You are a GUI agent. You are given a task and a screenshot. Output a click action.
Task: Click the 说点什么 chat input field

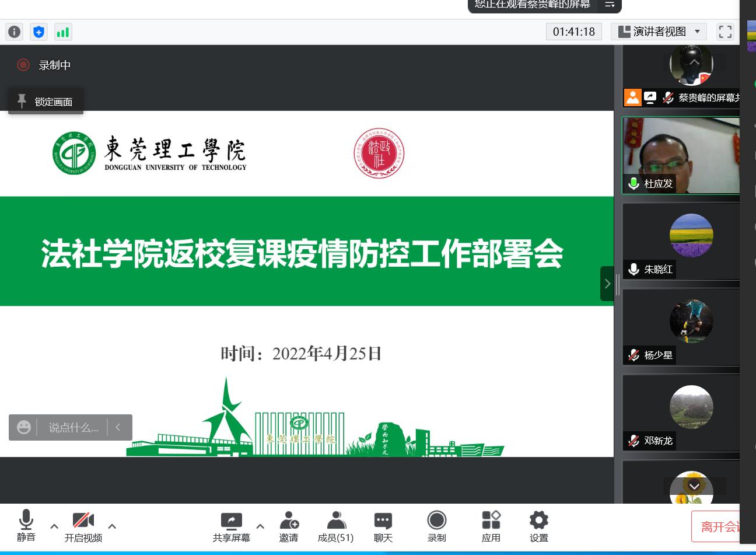73,428
